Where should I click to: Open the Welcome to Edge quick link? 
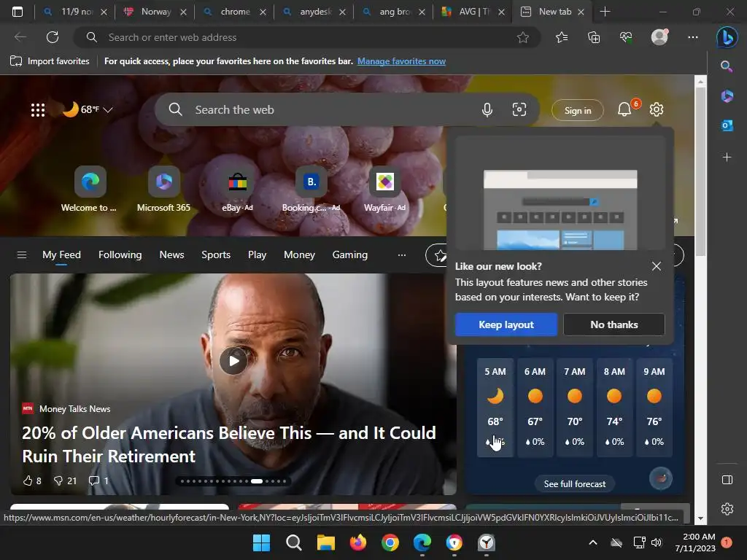[89, 189]
